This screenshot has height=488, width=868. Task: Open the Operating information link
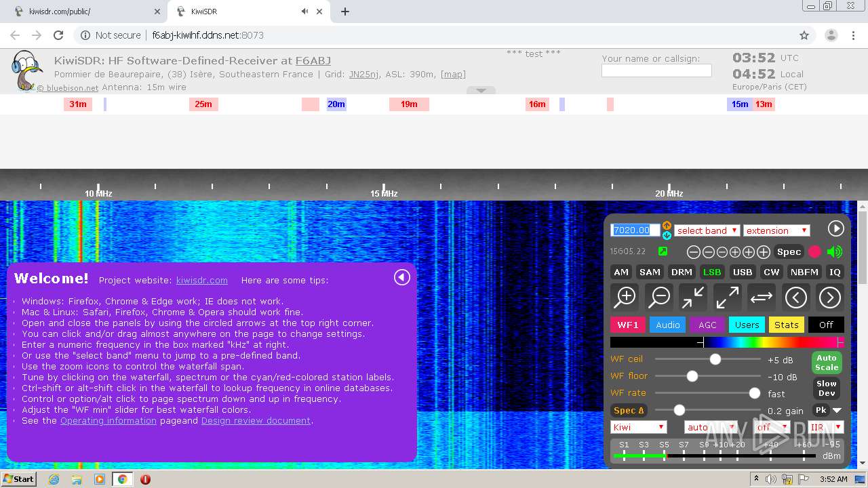click(x=108, y=420)
